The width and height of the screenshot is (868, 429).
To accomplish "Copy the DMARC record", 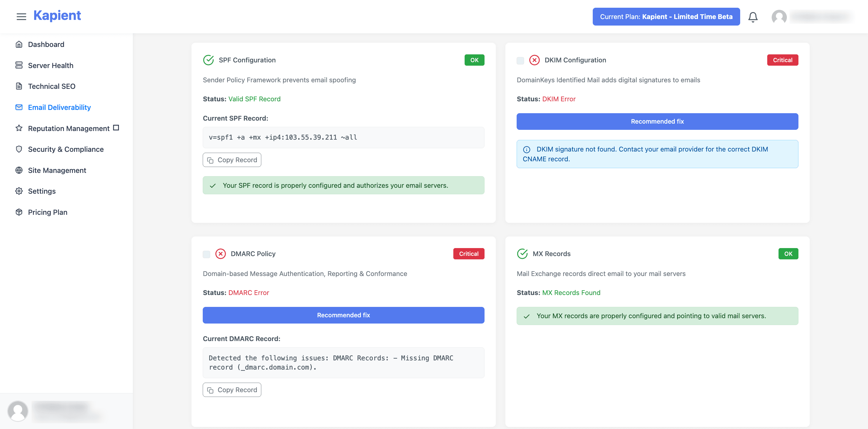I will [x=232, y=389].
